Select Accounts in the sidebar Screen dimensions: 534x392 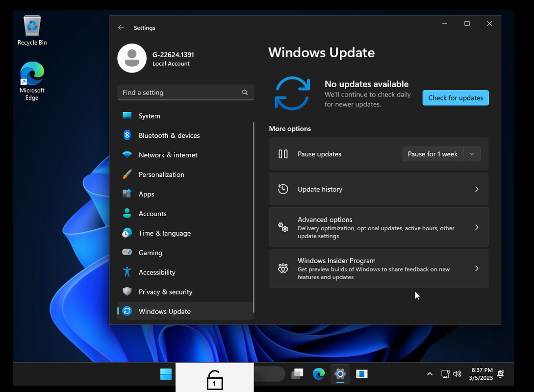tap(185, 213)
